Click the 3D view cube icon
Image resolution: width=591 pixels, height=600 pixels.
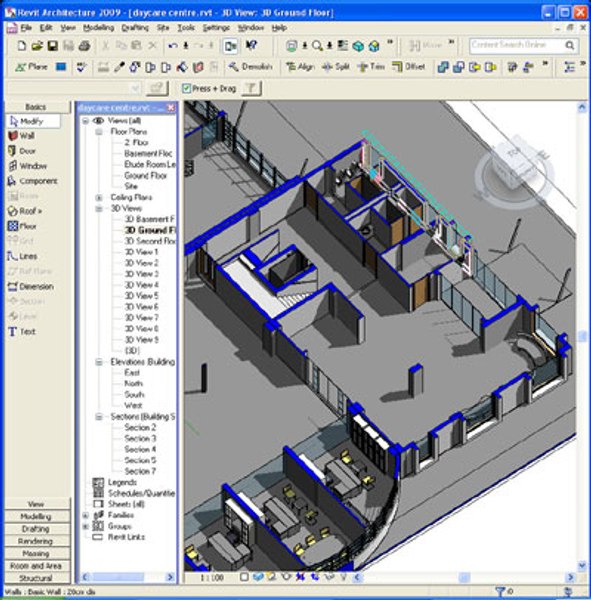pyautogui.click(x=358, y=46)
